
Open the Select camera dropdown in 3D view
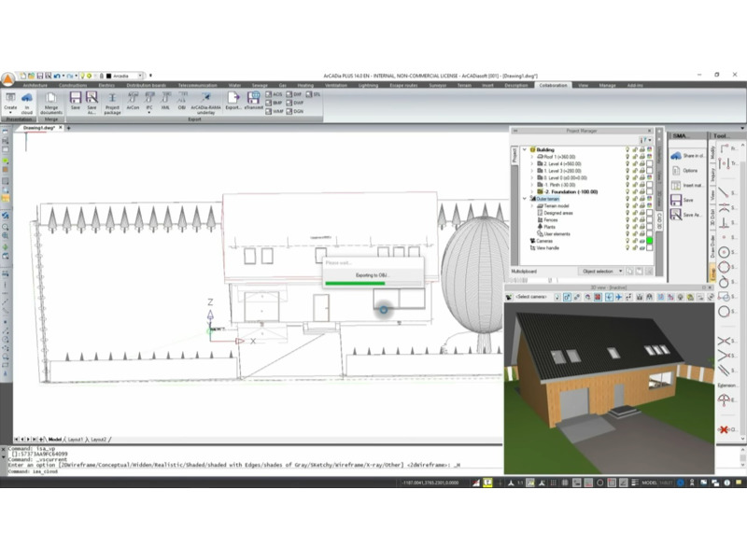click(531, 297)
